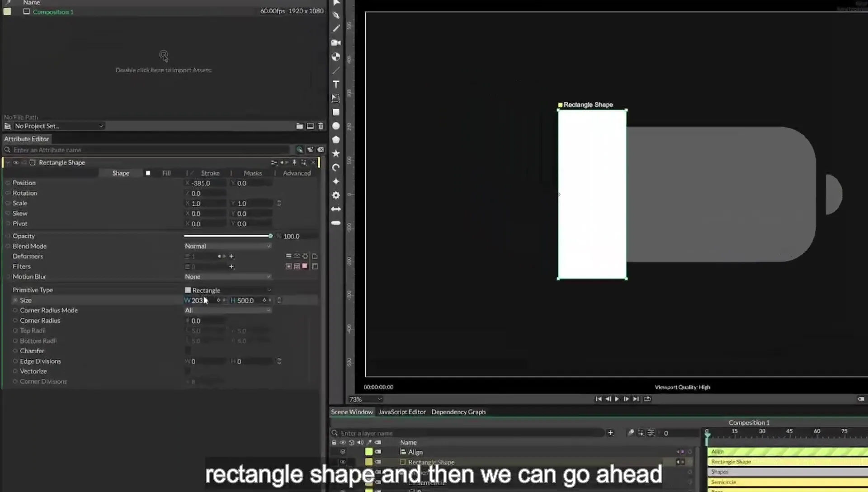868x492 pixels.
Task: Add a Deformer with its plus icon
Action: tap(231, 256)
